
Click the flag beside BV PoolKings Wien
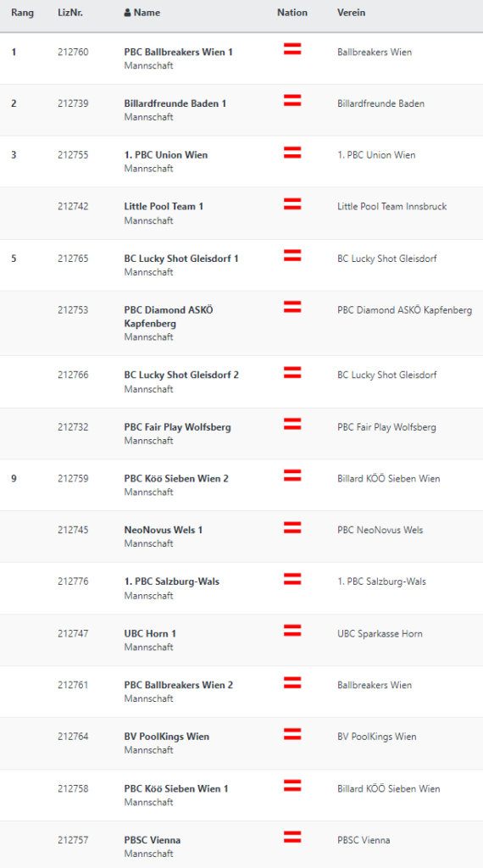pyautogui.click(x=292, y=734)
